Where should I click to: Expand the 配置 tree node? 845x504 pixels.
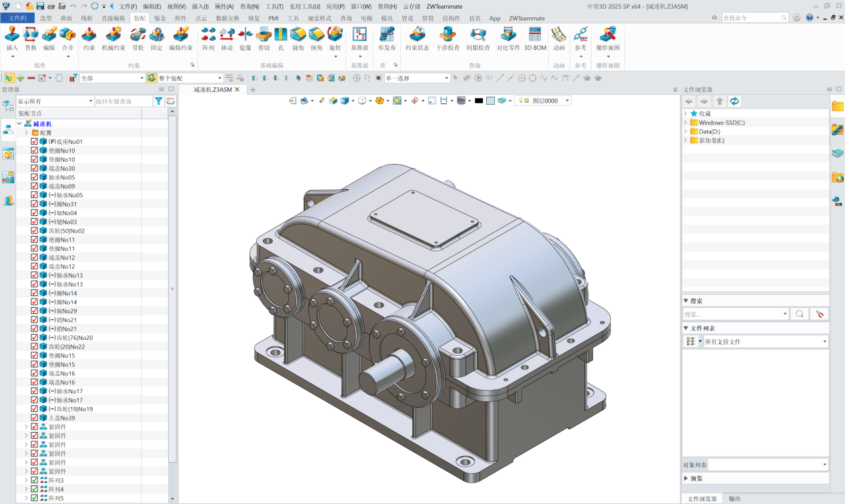coord(27,133)
